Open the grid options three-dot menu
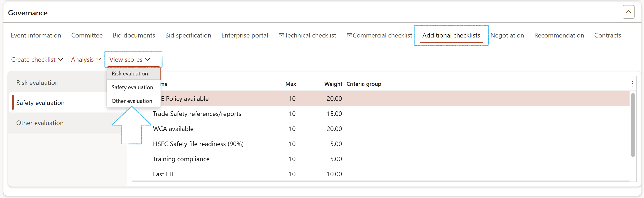 tap(632, 84)
